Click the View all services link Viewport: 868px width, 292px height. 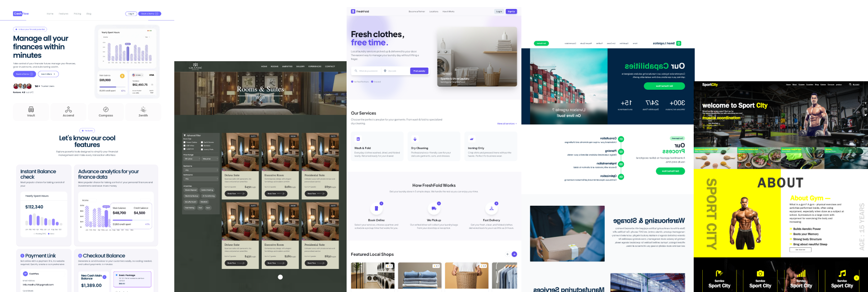pos(507,123)
